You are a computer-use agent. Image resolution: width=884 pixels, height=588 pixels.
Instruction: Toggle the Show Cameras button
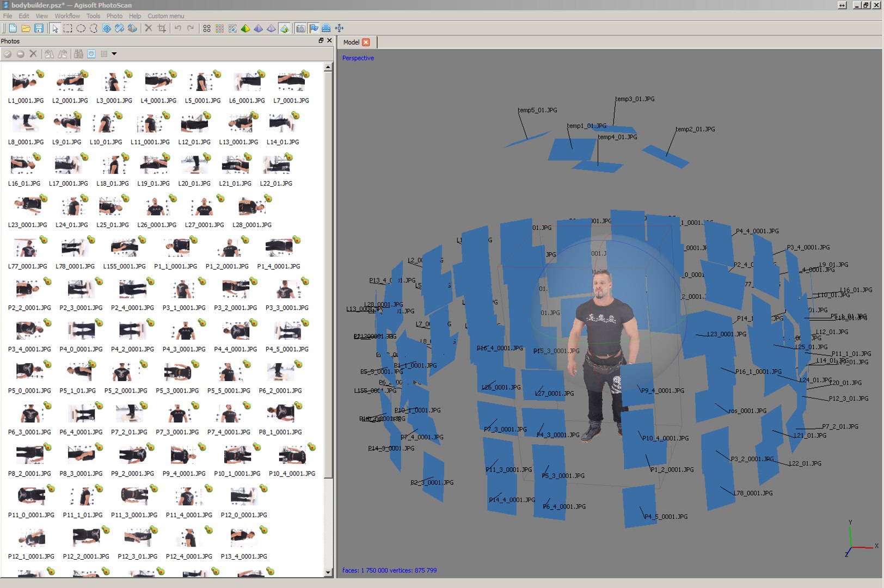tap(300, 28)
